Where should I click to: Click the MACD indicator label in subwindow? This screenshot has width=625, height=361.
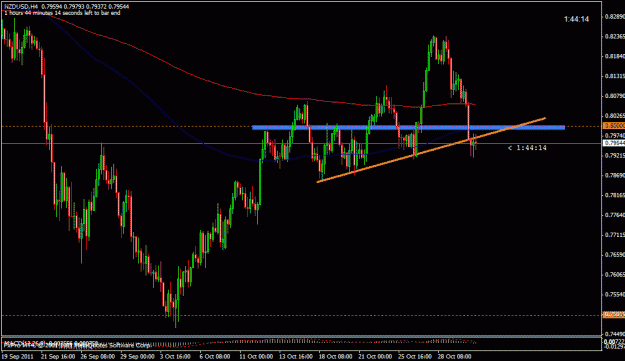[50, 342]
